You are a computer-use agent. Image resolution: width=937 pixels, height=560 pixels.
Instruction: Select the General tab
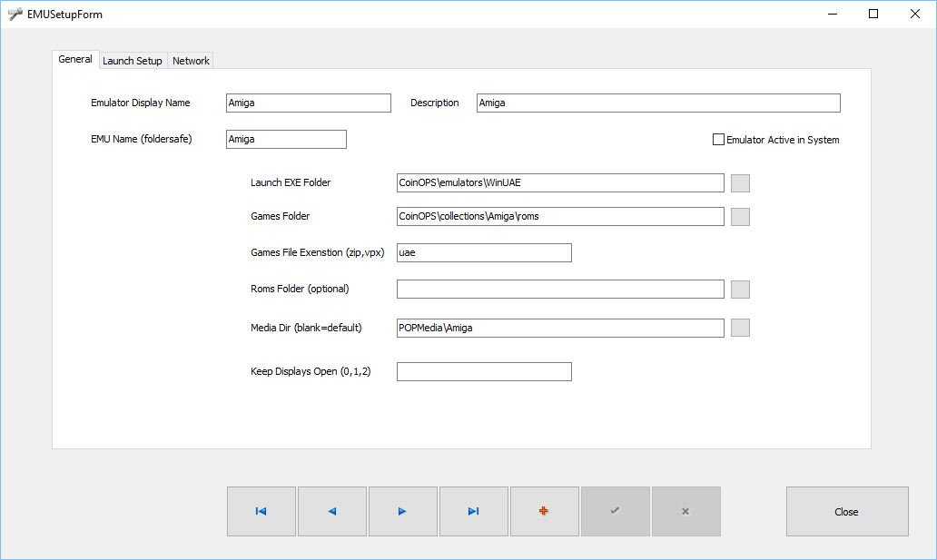coord(75,60)
